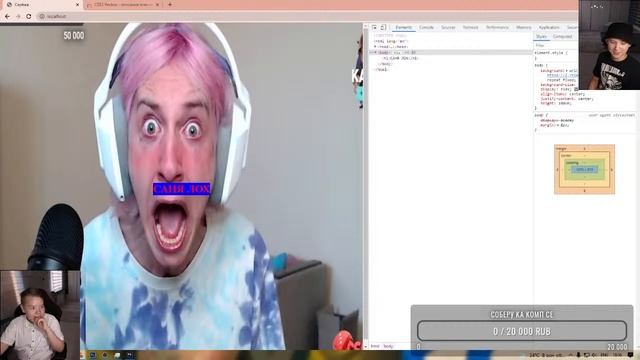The height and width of the screenshot is (360, 640).
Task: Click the justify-content: center declaration
Action: click(x=567, y=98)
